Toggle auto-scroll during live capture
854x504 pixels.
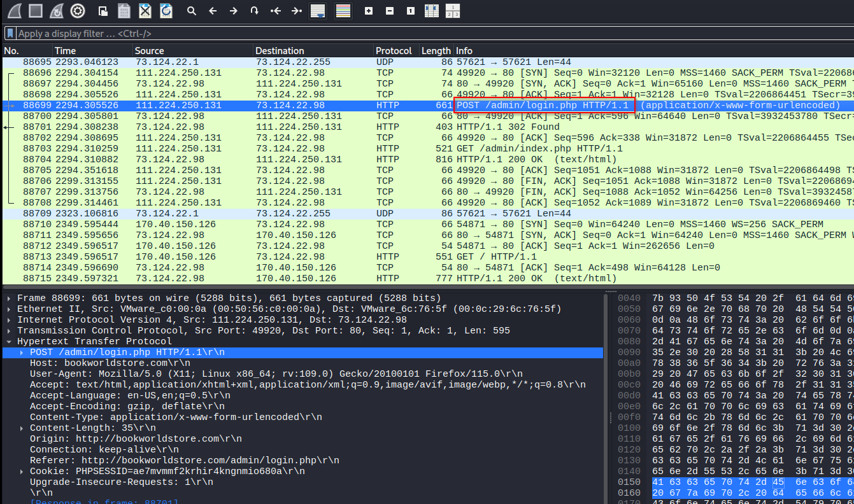coord(317,11)
